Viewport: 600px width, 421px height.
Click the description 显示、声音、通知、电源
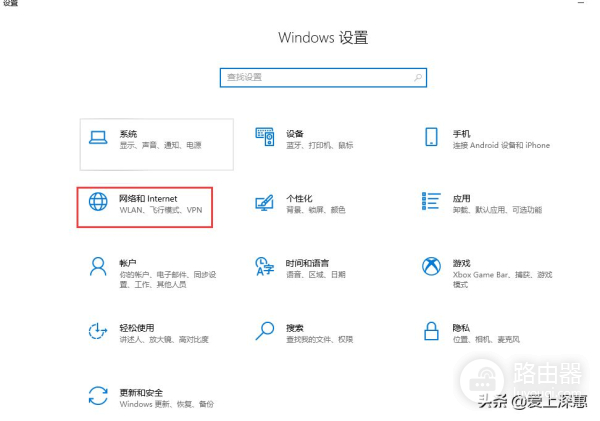160,145
